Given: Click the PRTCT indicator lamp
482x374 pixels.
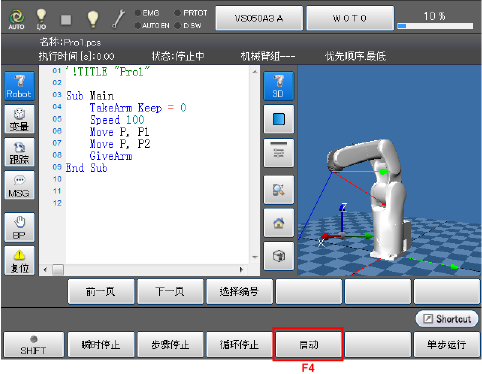Looking at the screenshot, I should coord(178,13).
